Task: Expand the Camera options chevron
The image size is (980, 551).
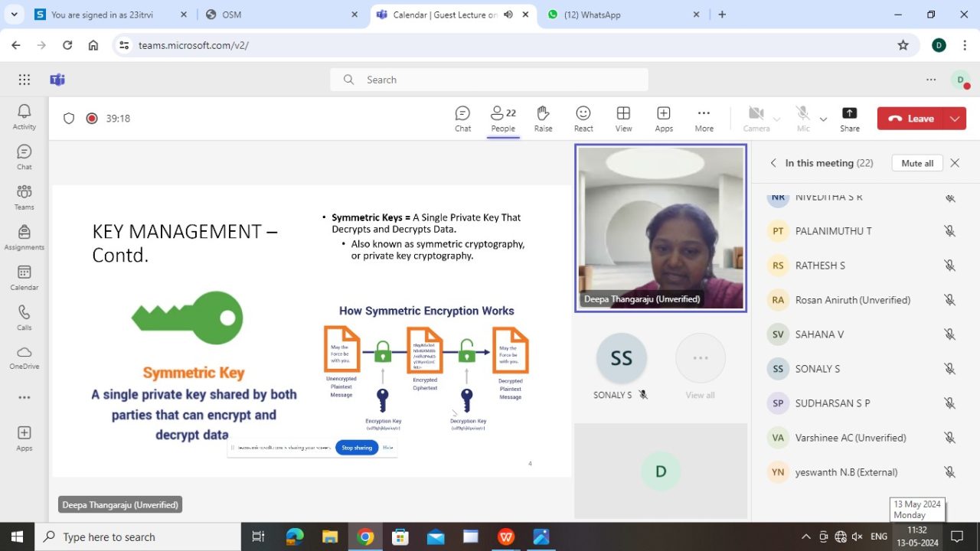Action: point(776,119)
